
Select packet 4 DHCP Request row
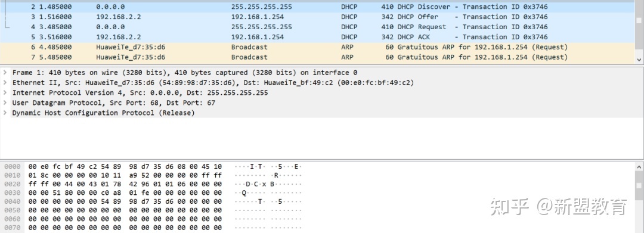(318, 27)
